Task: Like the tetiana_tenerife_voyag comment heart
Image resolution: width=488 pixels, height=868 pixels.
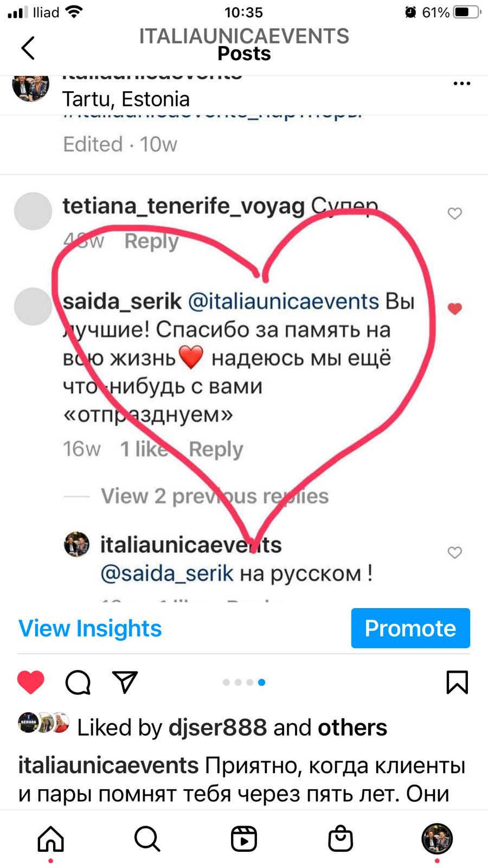Action: click(454, 214)
